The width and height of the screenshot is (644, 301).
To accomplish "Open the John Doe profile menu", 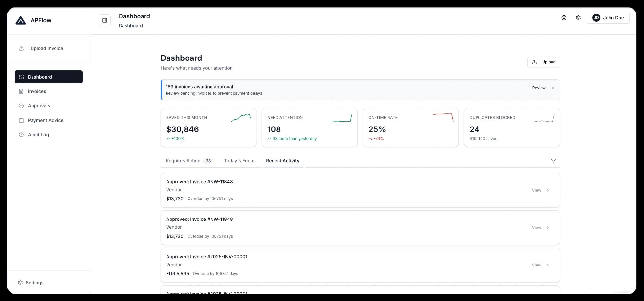I will click(x=608, y=18).
